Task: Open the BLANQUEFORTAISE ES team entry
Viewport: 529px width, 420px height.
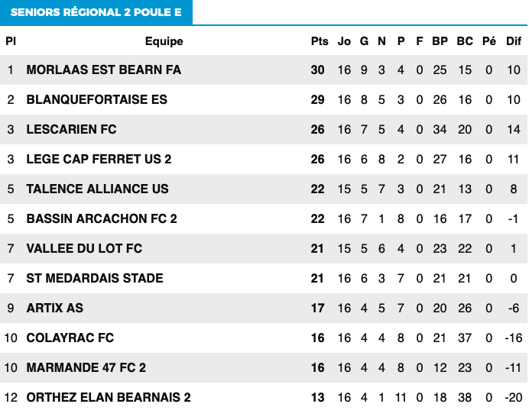Action: click(97, 100)
